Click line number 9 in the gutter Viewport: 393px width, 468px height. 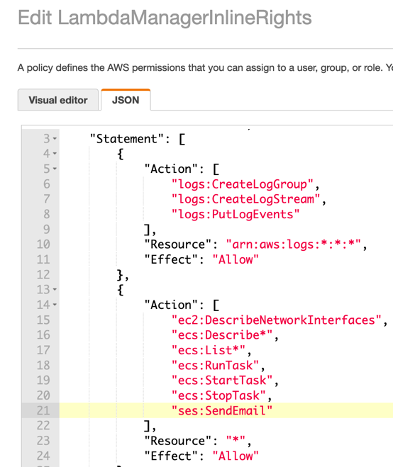[x=47, y=229]
